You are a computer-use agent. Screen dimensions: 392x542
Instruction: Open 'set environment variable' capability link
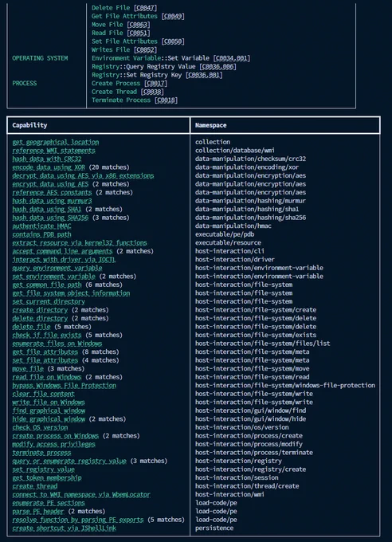click(54, 277)
